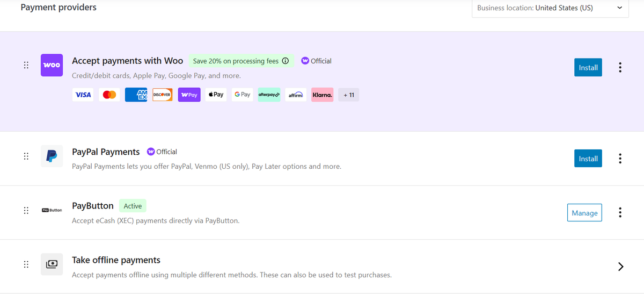Click the Official badge for PayPal Payments
Viewport: 644px width, 294px height.
(x=162, y=152)
